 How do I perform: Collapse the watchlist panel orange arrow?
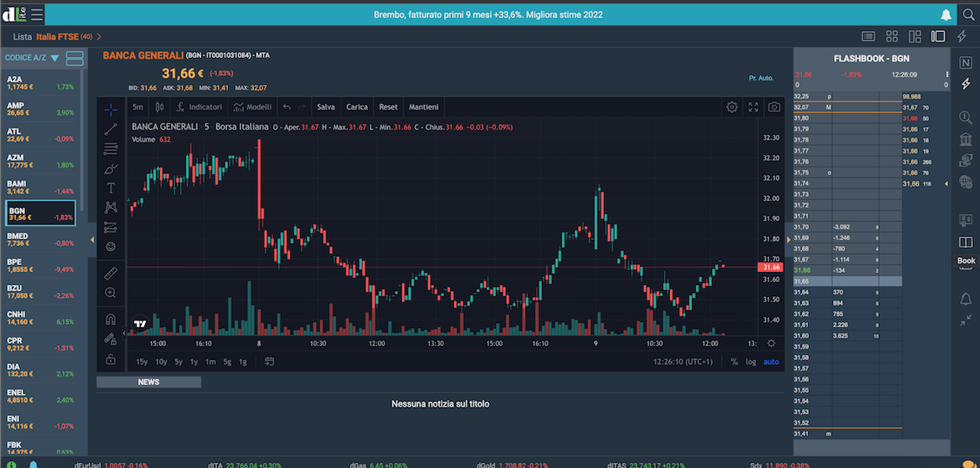click(92, 239)
